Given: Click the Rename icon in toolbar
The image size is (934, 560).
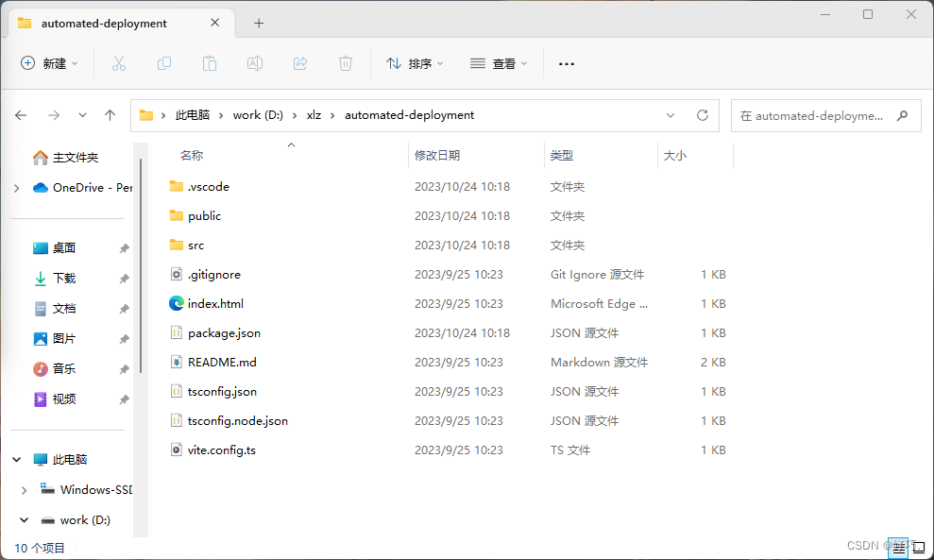Looking at the screenshot, I should 255,63.
